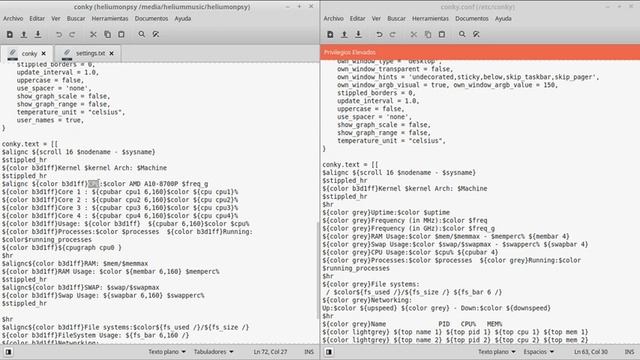Click Find icon in conky.conf window
The height and width of the screenshot is (360, 640).
coord(462,35)
